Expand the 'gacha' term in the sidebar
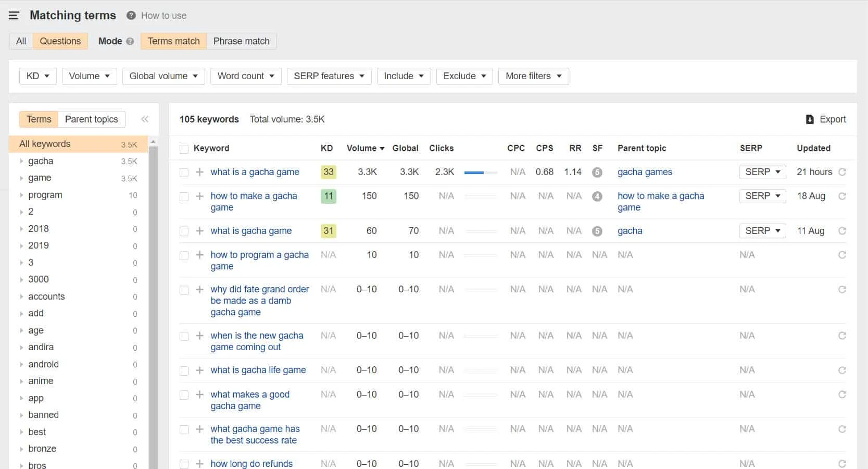The image size is (868, 469). [x=22, y=161]
